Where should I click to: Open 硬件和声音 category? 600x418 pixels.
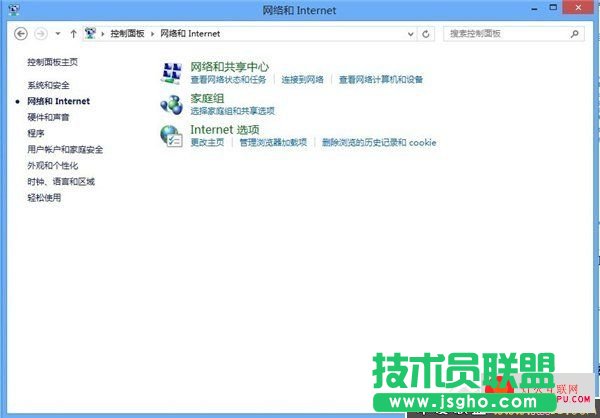(x=48, y=117)
